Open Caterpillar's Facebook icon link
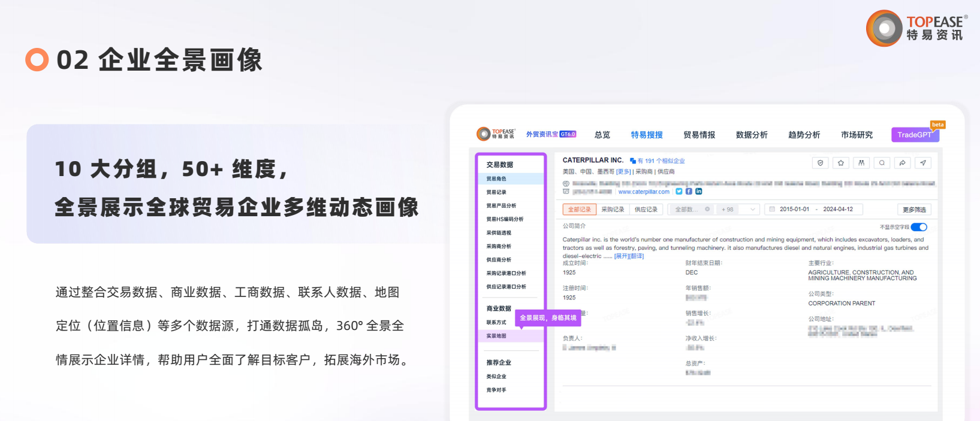This screenshot has height=421, width=980. click(689, 192)
